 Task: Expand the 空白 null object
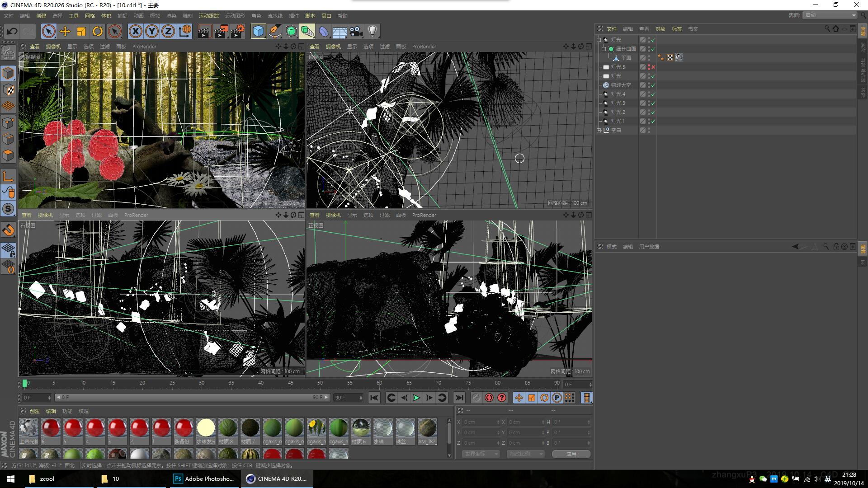[x=599, y=130]
